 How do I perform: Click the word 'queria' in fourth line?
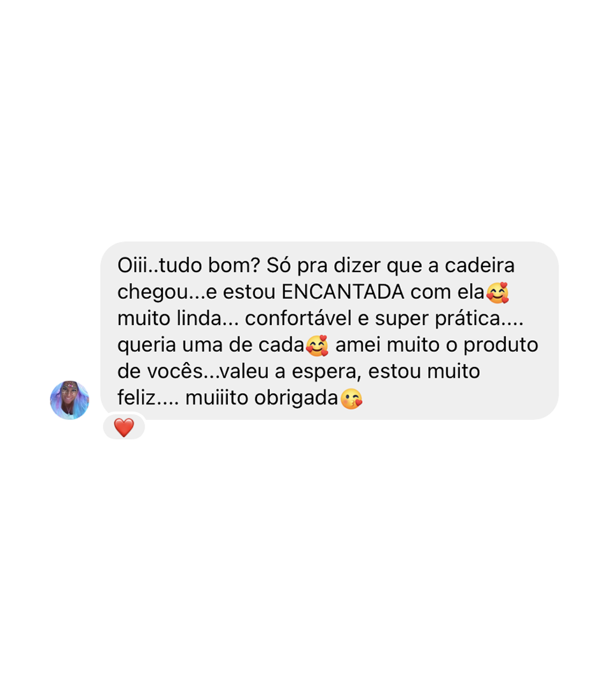pos(146,345)
